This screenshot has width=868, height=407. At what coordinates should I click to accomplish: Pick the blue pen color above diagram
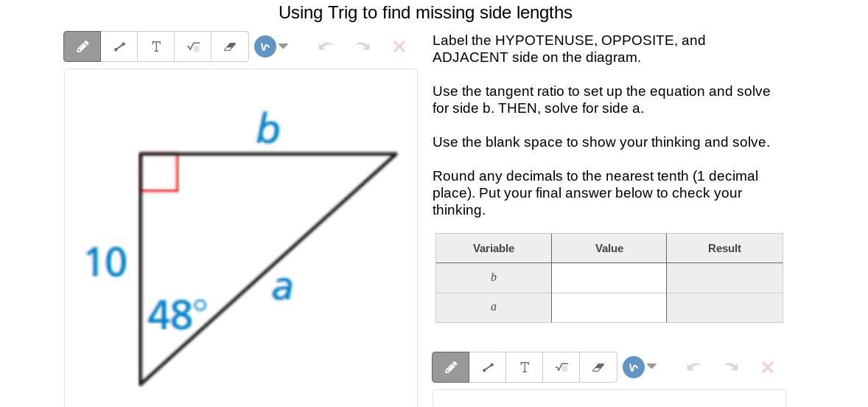click(265, 46)
